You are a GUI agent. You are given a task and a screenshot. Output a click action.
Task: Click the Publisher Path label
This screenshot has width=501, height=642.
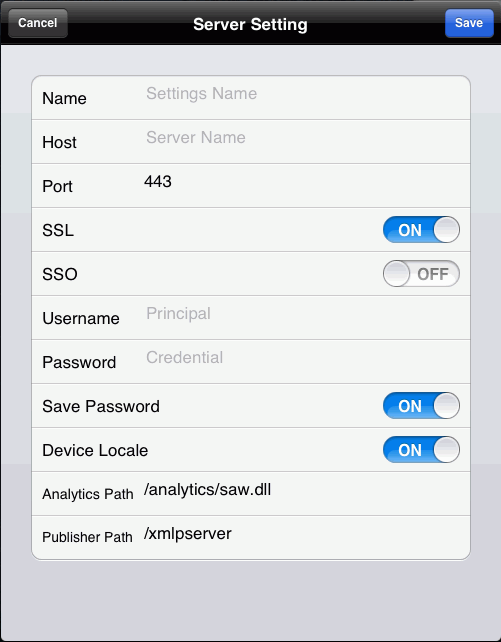click(87, 537)
